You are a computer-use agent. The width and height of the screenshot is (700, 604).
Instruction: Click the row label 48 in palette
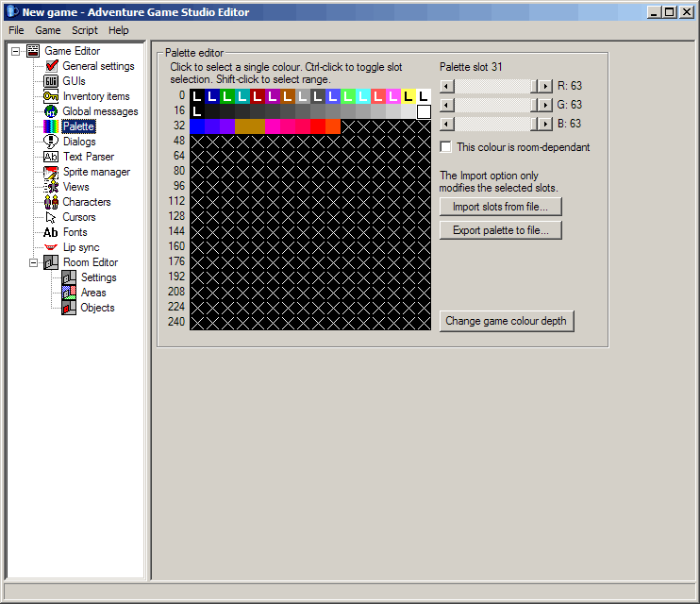(179, 141)
